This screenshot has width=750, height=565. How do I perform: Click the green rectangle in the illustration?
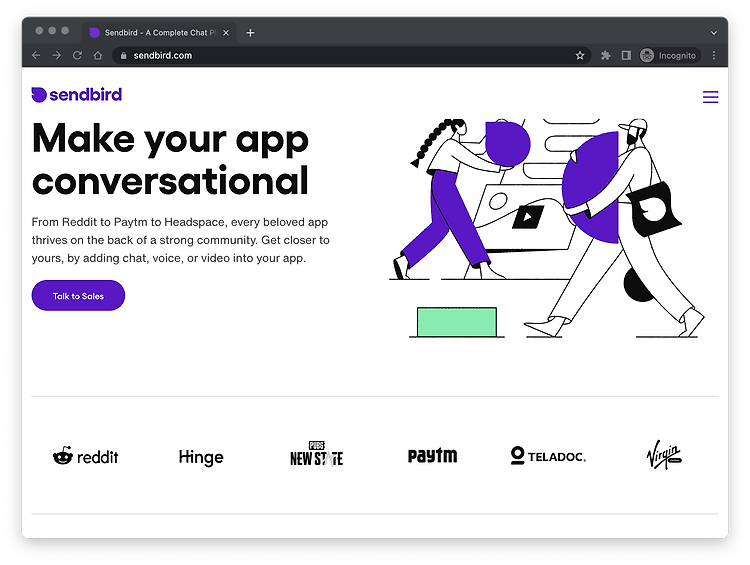(x=457, y=322)
